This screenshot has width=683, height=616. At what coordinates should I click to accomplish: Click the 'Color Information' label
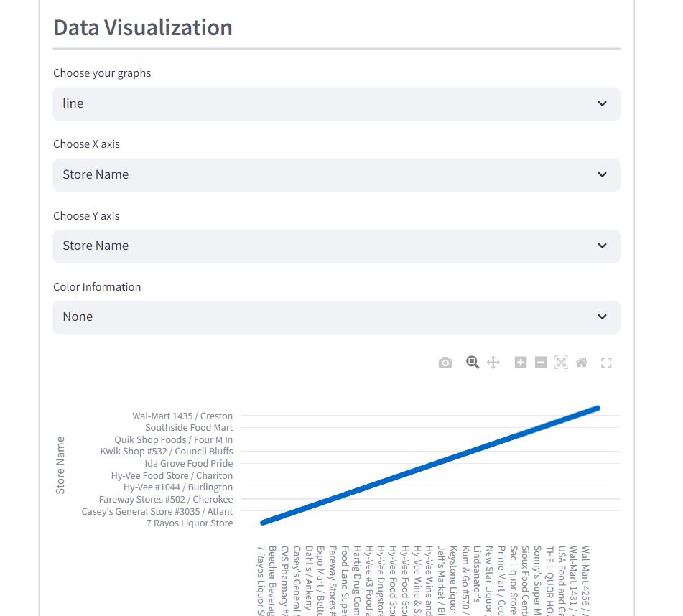[x=97, y=287]
